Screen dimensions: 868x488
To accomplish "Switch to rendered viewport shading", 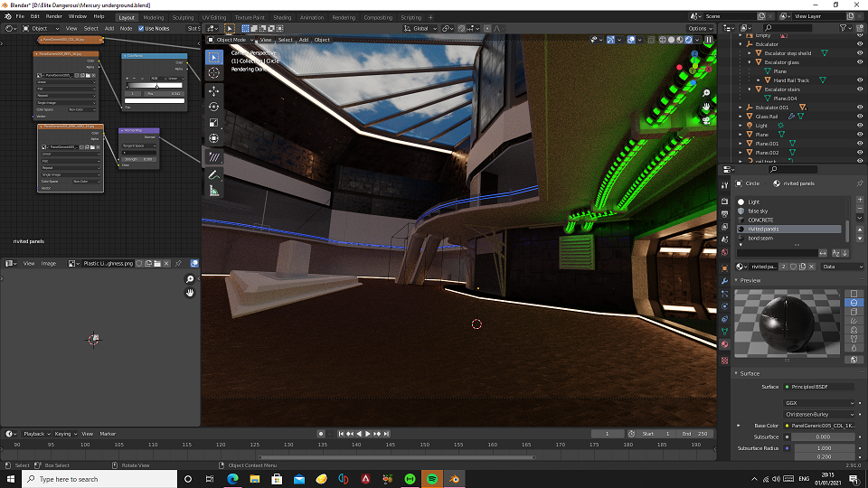I will (x=689, y=40).
